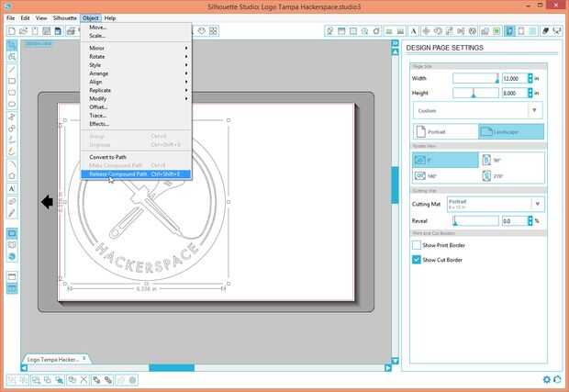Image resolution: width=569 pixels, height=392 pixels.
Task: Open the Silhouette menu
Action: click(x=64, y=18)
